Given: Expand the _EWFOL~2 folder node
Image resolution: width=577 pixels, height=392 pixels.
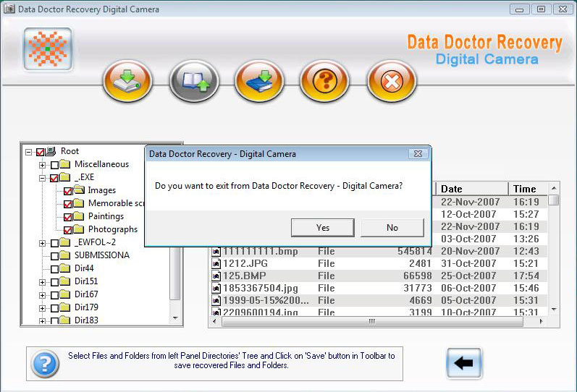Looking at the screenshot, I should click(x=42, y=243).
